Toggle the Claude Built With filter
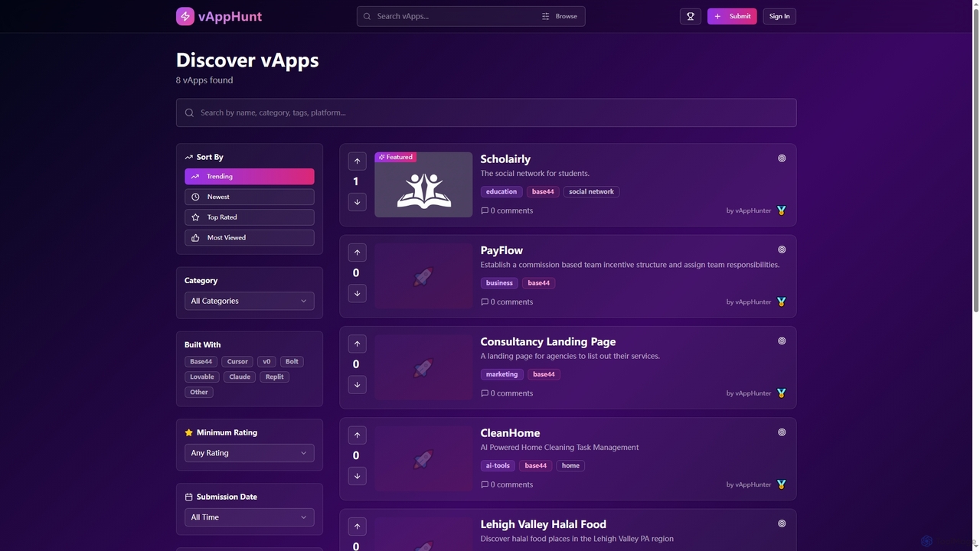The image size is (980, 551). [240, 377]
